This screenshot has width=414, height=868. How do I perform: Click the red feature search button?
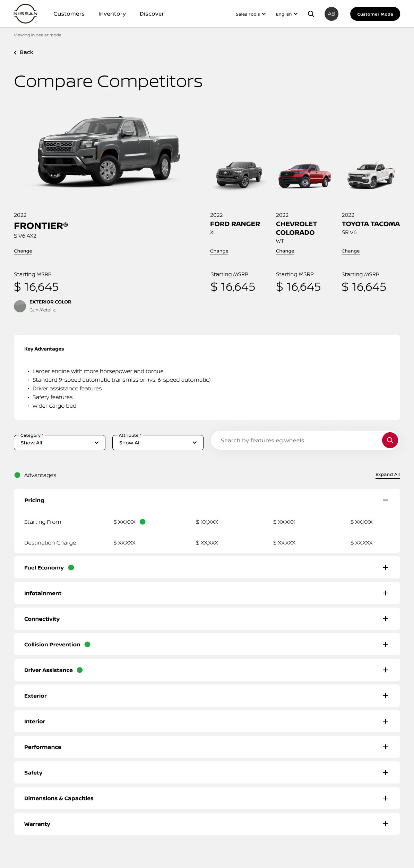click(390, 440)
